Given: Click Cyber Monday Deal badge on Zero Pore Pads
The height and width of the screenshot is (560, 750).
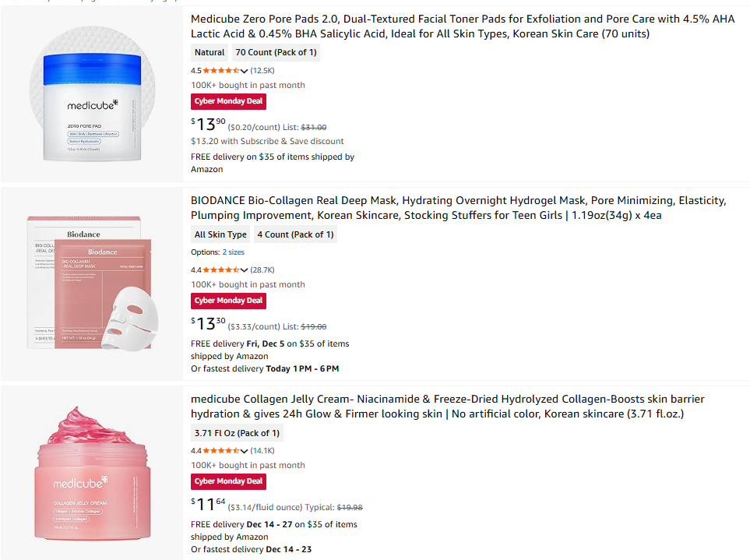Looking at the screenshot, I should 228,101.
